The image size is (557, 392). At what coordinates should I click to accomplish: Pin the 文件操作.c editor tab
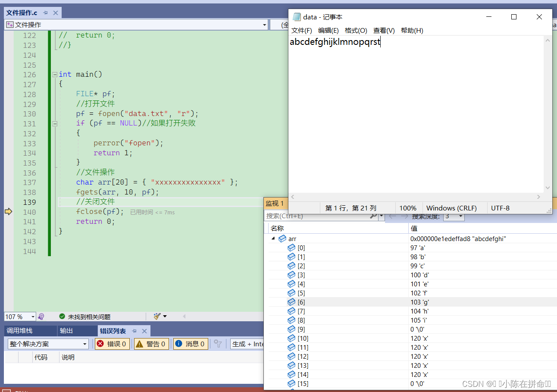point(45,13)
